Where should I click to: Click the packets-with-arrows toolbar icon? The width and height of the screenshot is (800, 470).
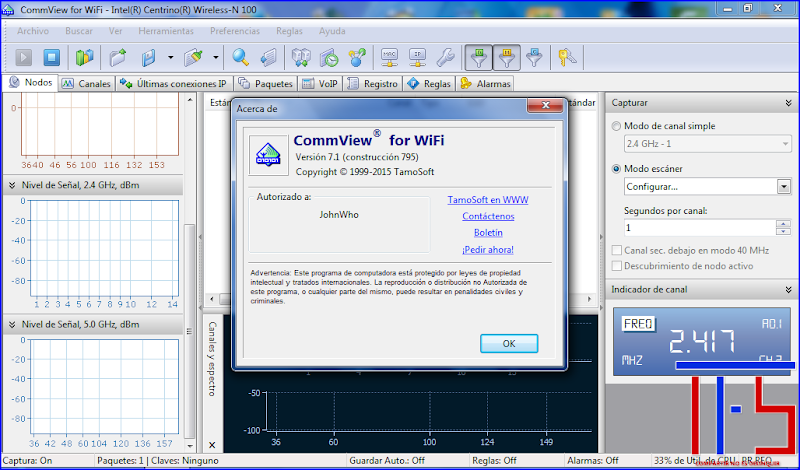tap(301, 57)
